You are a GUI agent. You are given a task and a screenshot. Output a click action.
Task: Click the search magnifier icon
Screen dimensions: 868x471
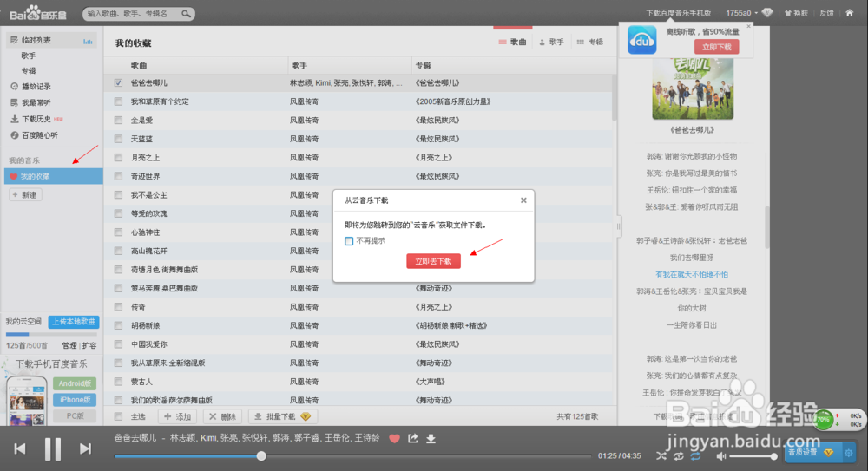186,13
